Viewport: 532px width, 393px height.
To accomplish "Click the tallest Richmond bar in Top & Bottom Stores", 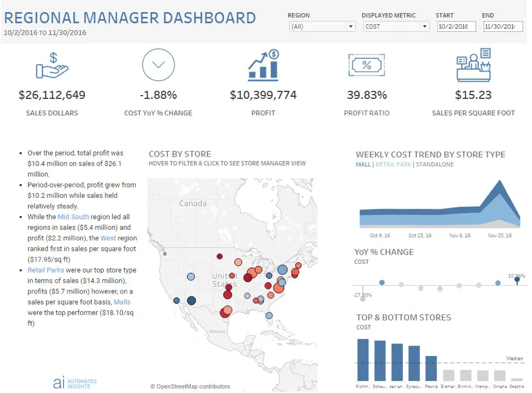I will click(363, 359).
